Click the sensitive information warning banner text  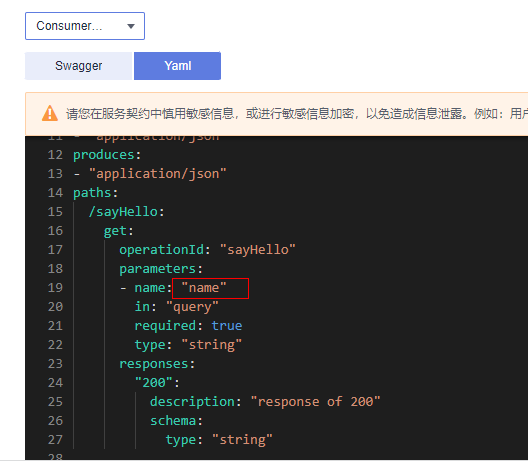pos(296,114)
